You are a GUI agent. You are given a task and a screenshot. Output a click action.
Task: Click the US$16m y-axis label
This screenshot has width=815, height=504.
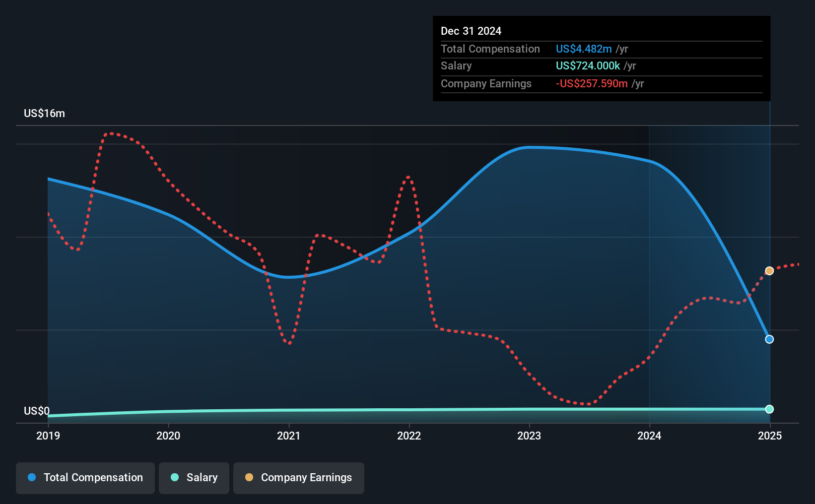[44, 113]
